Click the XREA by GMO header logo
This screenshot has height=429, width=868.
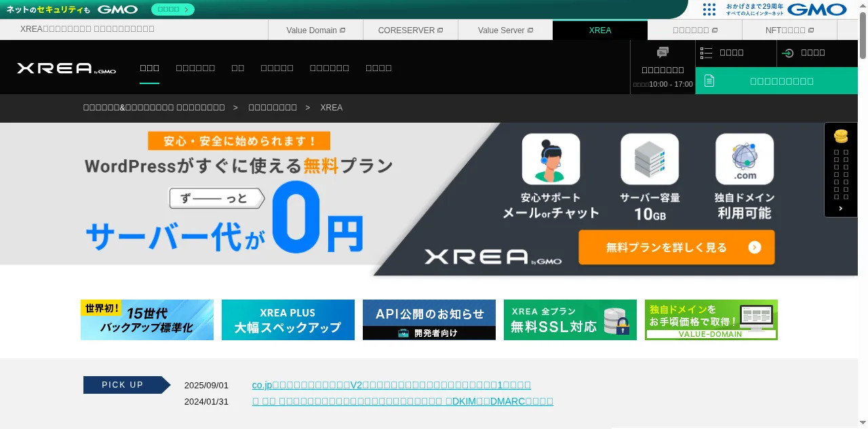point(66,68)
